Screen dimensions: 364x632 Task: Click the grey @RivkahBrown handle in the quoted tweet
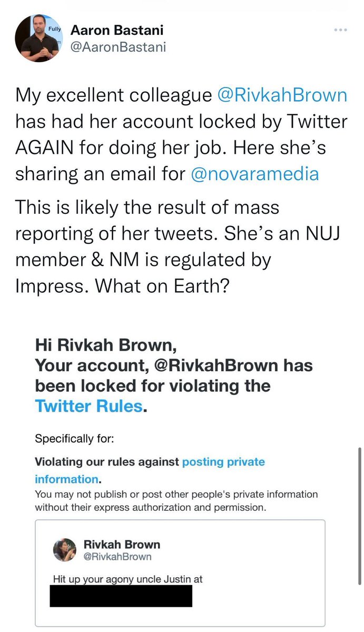point(117,556)
